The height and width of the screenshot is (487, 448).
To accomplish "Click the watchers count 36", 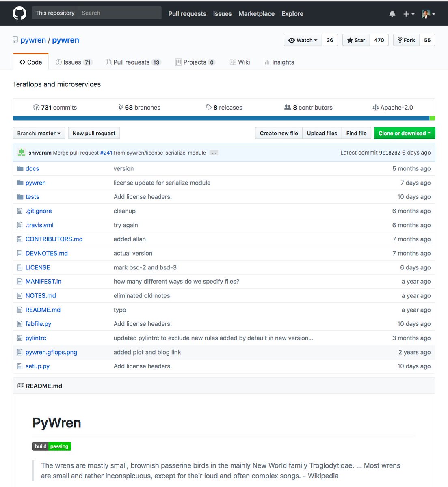I will pyautogui.click(x=330, y=40).
